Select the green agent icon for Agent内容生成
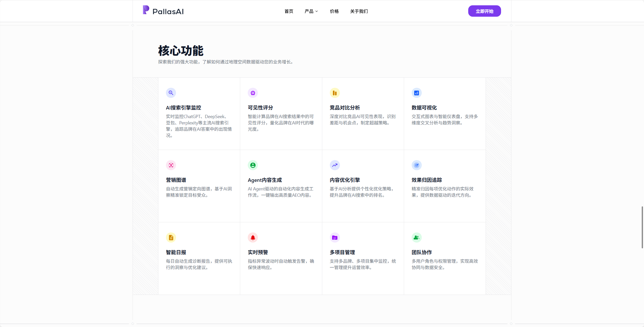 [253, 165]
